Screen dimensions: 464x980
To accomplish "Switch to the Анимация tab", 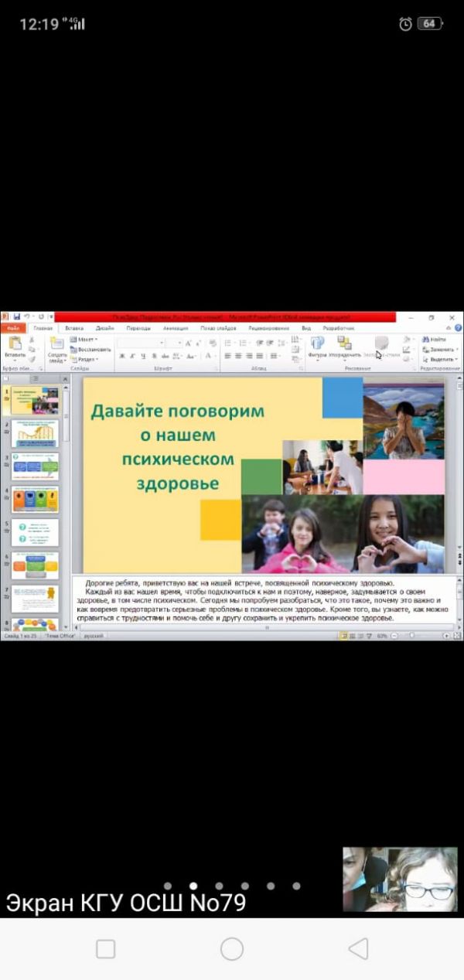I will point(176,328).
